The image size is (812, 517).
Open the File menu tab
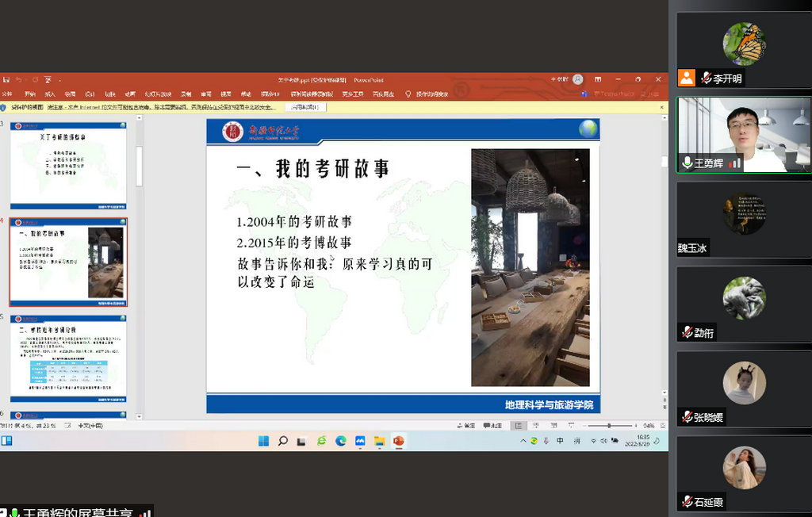(x=7, y=94)
